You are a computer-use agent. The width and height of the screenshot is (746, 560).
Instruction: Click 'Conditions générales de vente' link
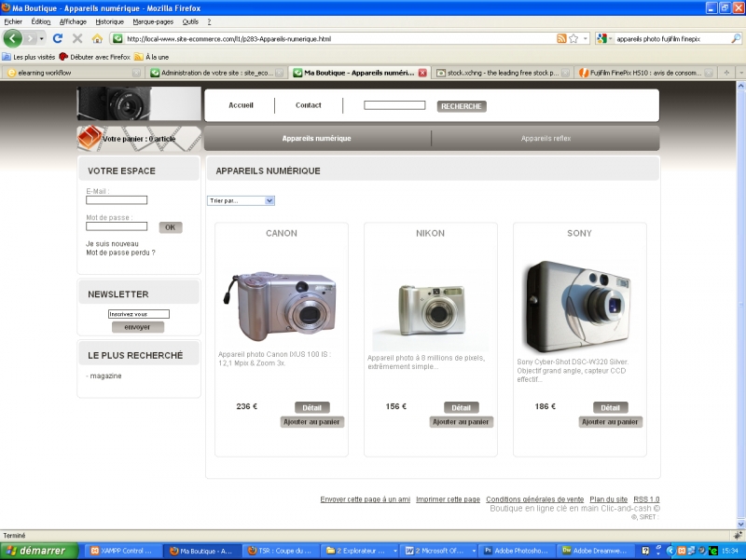534,499
